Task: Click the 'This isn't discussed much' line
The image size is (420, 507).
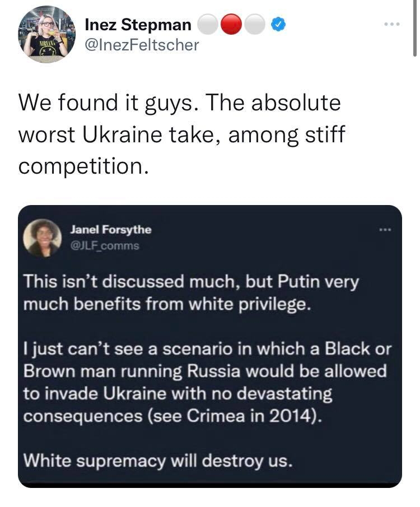Action: [190, 283]
